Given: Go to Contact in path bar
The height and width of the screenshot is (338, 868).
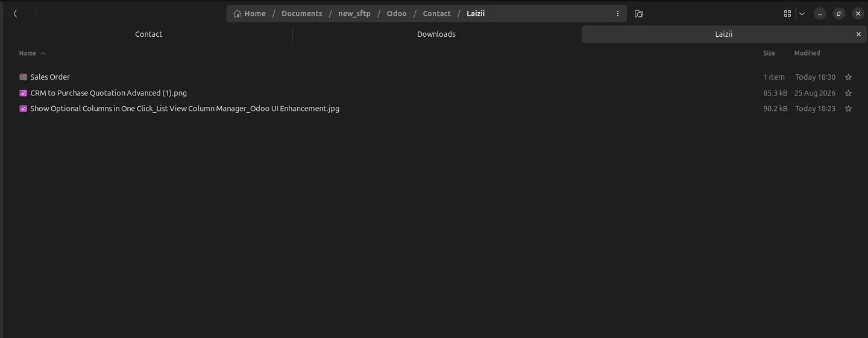Looking at the screenshot, I should click(437, 13).
